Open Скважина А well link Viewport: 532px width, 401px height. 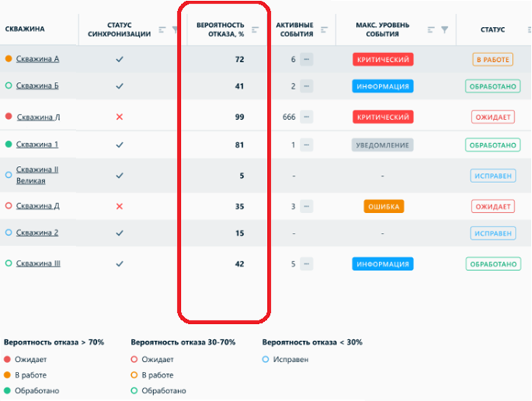point(38,58)
